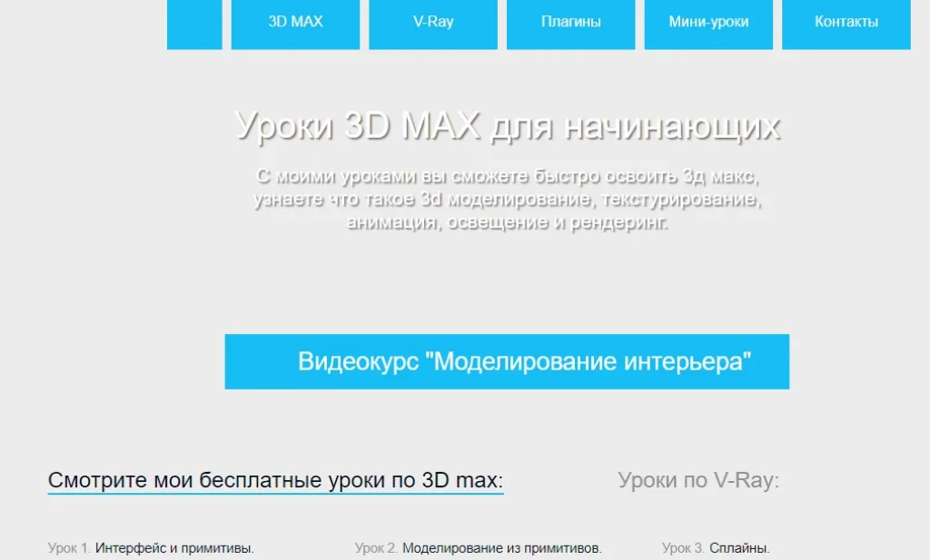This screenshot has width=930, height=560.
Task: Select the бесплатные уроки по 3D max tab
Action: point(275,480)
